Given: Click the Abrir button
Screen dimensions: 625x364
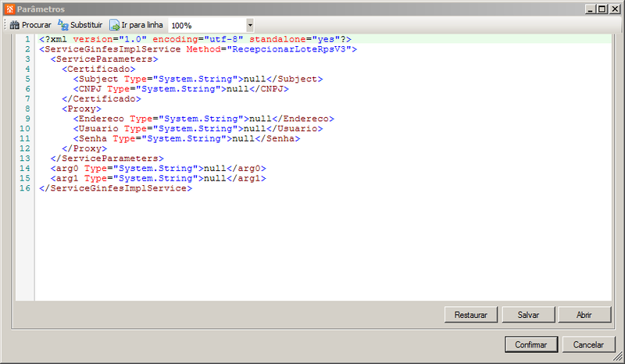Looking at the screenshot, I should pyautogui.click(x=584, y=315).
